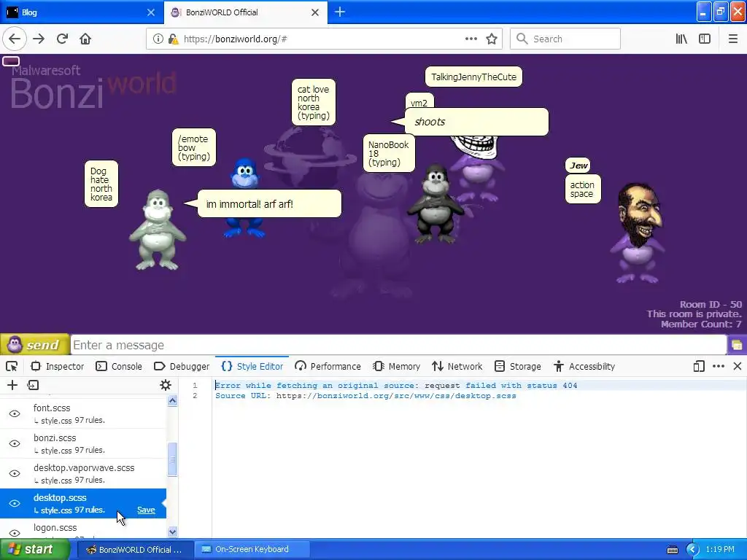Open devtools customize three-dot menu
Viewport: 747px width, 560px height.
718,366
